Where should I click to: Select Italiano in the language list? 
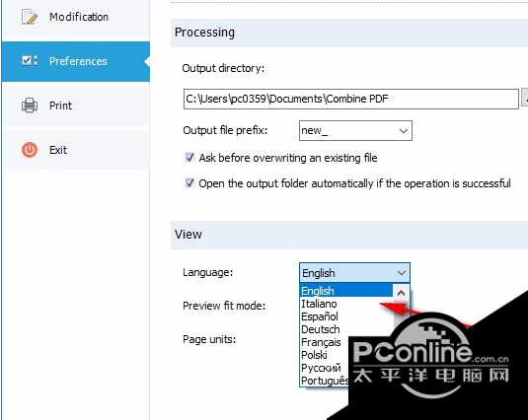click(x=346, y=304)
